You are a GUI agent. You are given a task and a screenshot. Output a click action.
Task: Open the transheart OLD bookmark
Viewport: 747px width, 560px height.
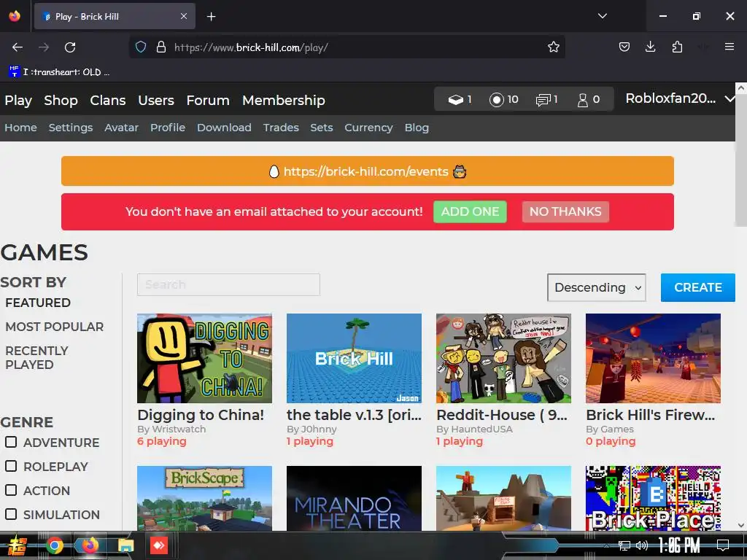(59, 72)
